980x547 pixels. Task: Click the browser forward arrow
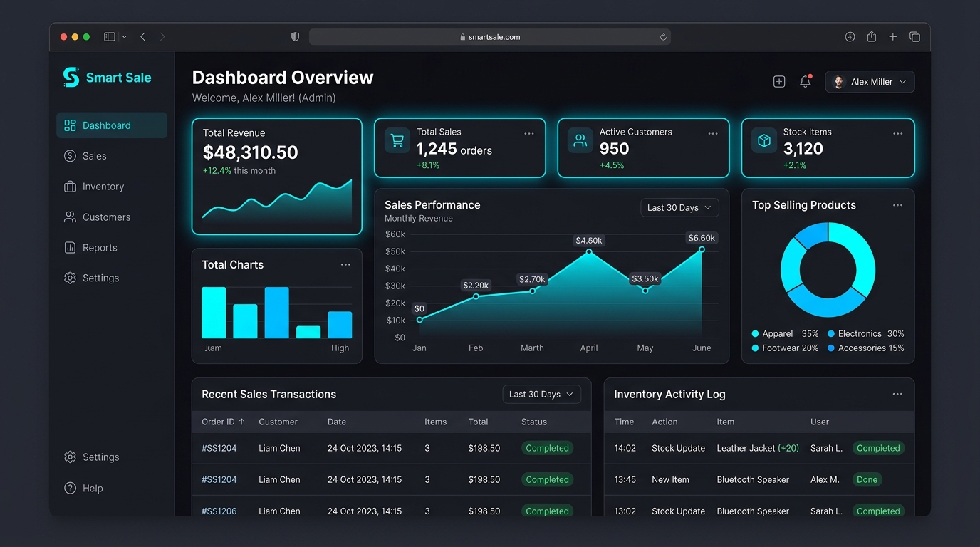162,37
